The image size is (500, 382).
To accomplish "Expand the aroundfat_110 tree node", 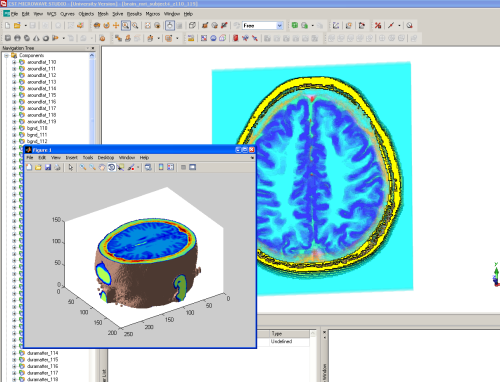I will coord(14,62).
